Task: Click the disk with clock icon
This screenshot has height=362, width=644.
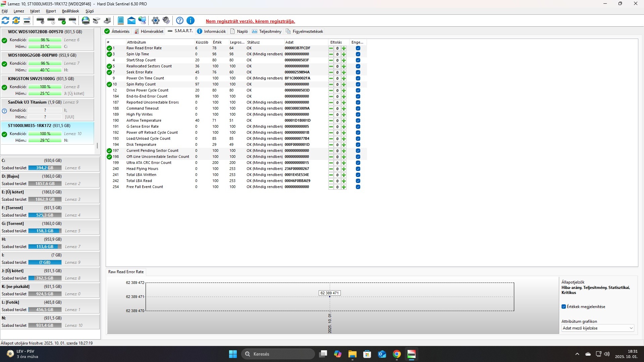Action: point(51,21)
